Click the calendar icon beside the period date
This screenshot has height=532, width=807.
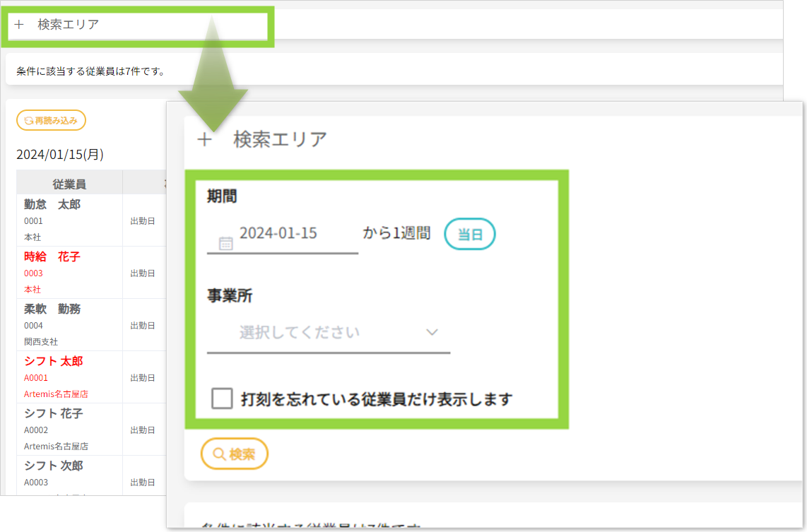[x=225, y=243]
